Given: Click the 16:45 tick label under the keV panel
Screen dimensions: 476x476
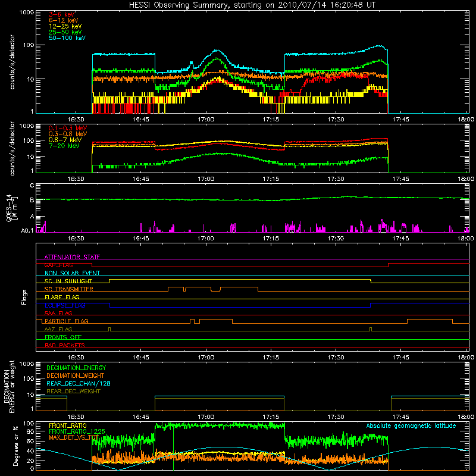Looking at the screenshot, I should pos(140,120).
